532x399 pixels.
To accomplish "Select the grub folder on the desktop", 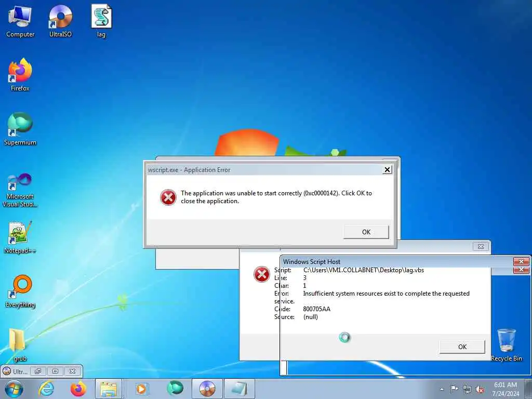I will click(x=19, y=344).
